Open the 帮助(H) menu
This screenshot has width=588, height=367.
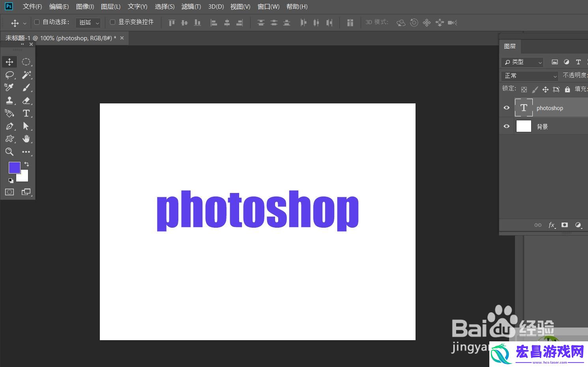click(297, 7)
